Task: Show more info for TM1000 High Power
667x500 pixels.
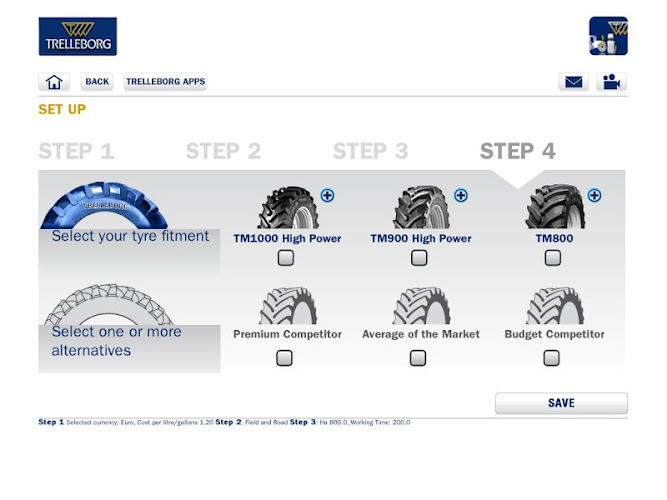Action: pos(327,196)
